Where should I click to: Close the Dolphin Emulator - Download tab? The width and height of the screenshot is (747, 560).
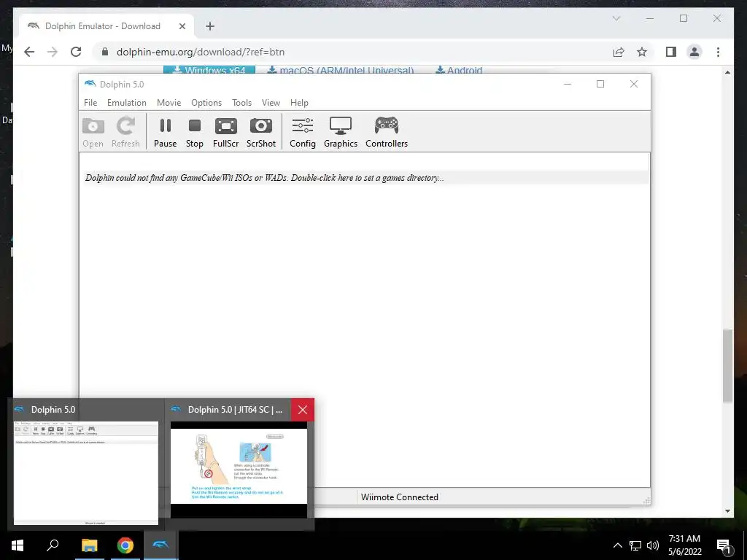[182, 26]
